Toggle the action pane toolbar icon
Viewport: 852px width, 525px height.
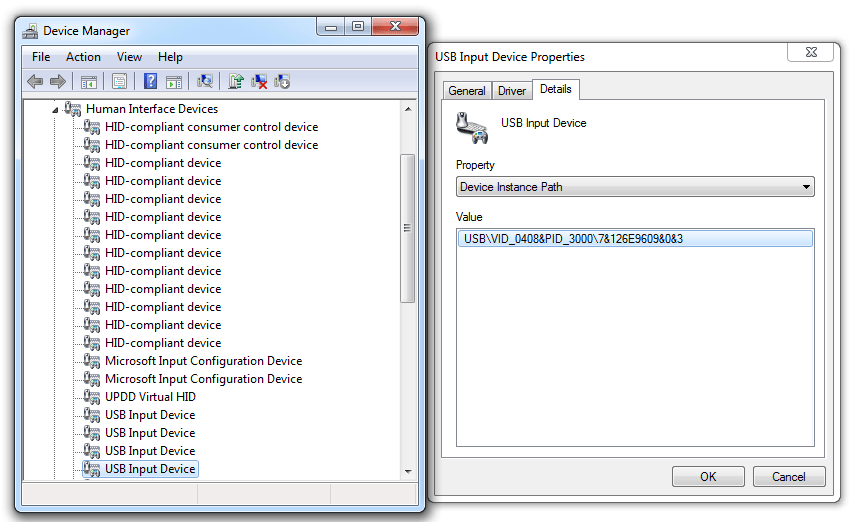(174, 82)
